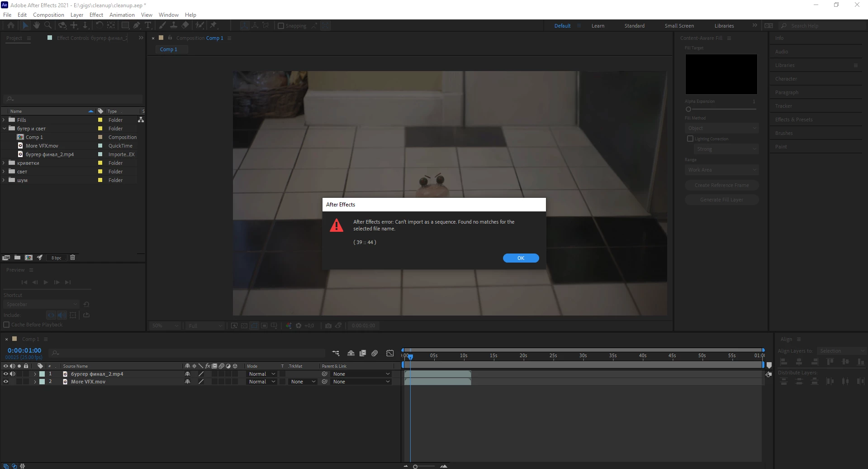The width and height of the screenshot is (868, 469).
Task: Expand layer 1 properties in timeline
Action: coord(35,374)
